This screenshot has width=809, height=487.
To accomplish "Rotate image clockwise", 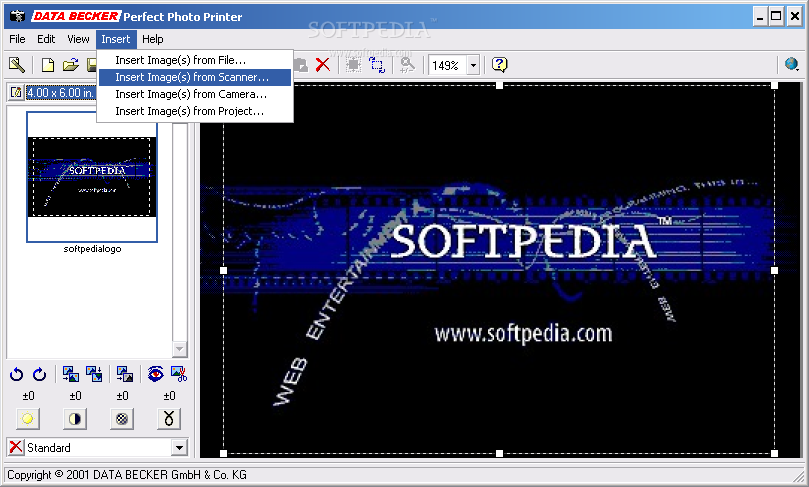I will tap(40, 375).
